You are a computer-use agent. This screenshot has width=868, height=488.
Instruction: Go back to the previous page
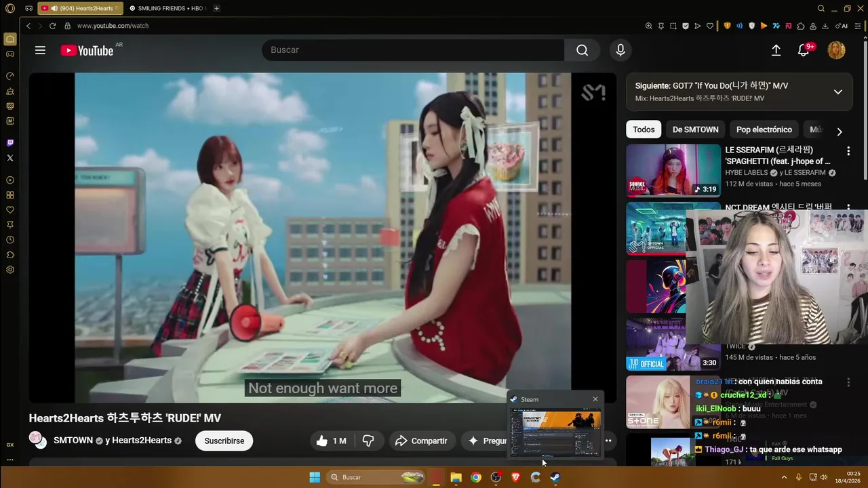pyautogui.click(x=28, y=26)
